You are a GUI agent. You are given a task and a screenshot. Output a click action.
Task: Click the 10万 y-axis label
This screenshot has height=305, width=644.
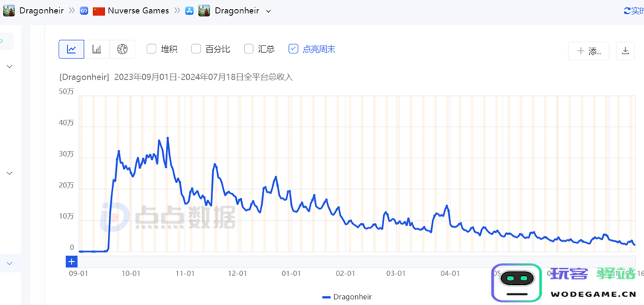66,216
